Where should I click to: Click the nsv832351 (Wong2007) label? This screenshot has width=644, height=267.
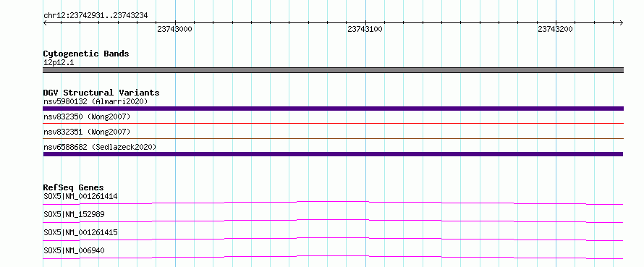(x=87, y=132)
